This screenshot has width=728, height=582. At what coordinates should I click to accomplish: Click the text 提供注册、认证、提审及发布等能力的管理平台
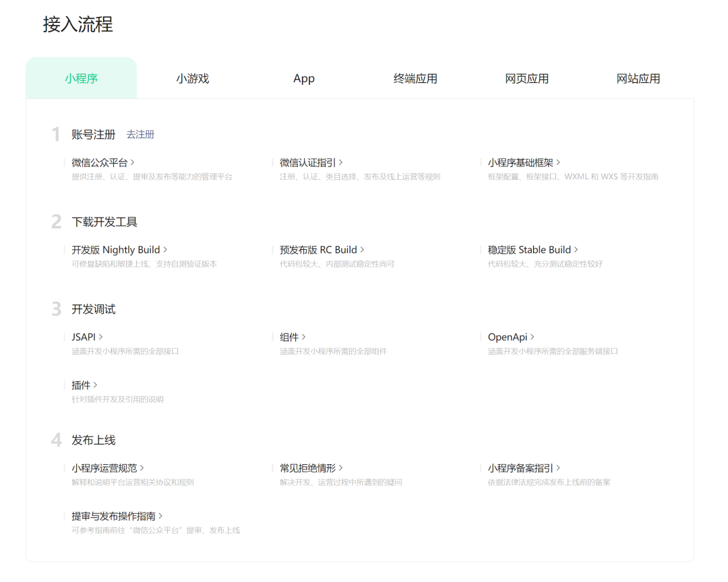point(152,177)
